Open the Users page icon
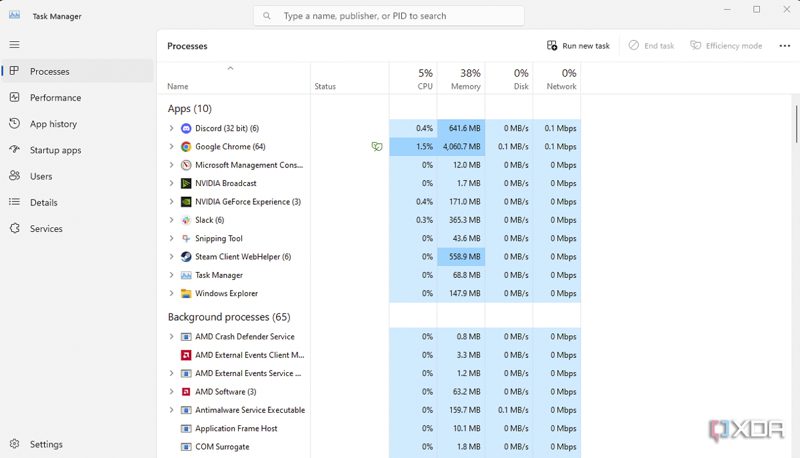The width and height of the screenshot is (800, 458). pos(14,176)
